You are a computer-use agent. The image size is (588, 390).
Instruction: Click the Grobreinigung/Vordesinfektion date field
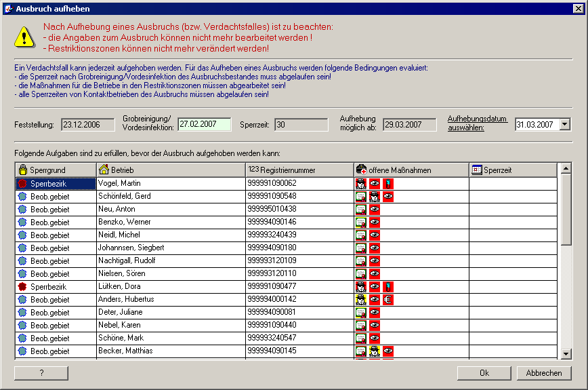pos(205,124)
